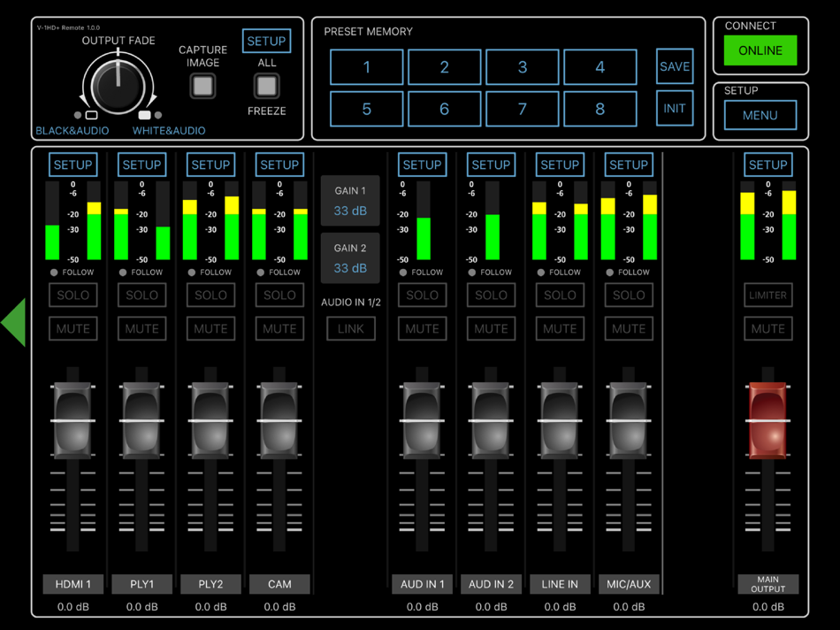Recall preset memory 3

tap(523, 67)
